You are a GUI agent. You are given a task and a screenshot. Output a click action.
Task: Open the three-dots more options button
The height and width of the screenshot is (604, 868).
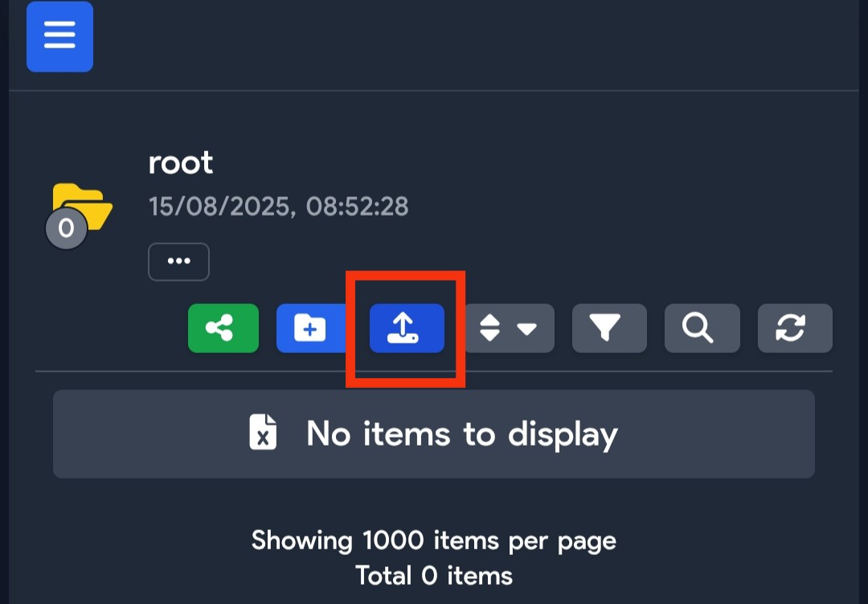click(x=178, y=261)
